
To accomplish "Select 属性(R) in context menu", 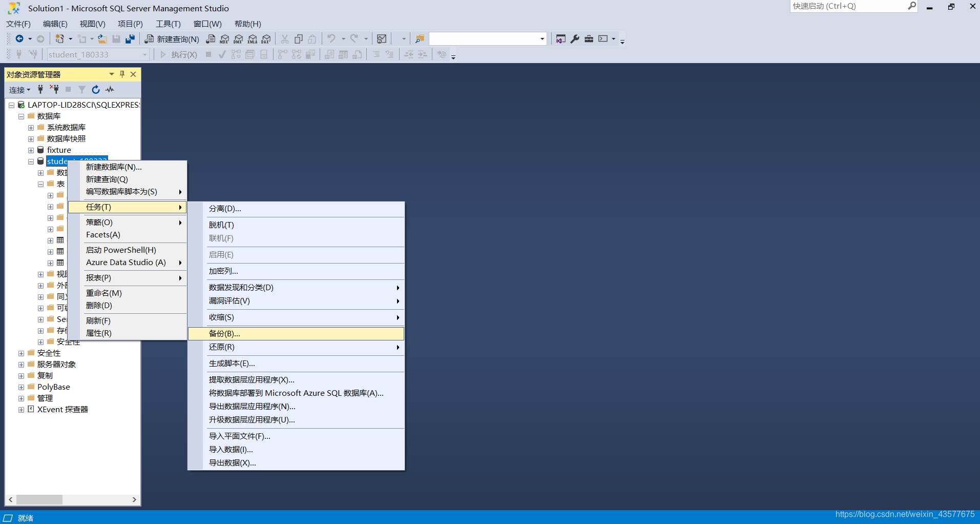I will pos(128,333).
